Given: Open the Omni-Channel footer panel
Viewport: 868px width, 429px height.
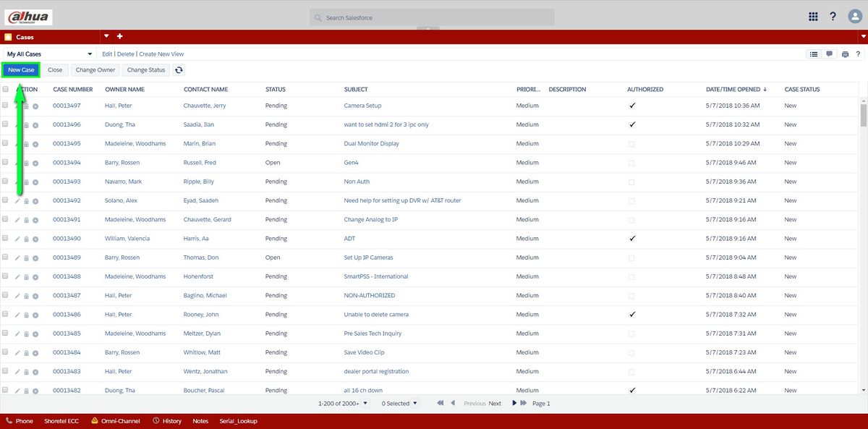Looking at the screenshot, I should pyautogui.click(x=116, y=421).
